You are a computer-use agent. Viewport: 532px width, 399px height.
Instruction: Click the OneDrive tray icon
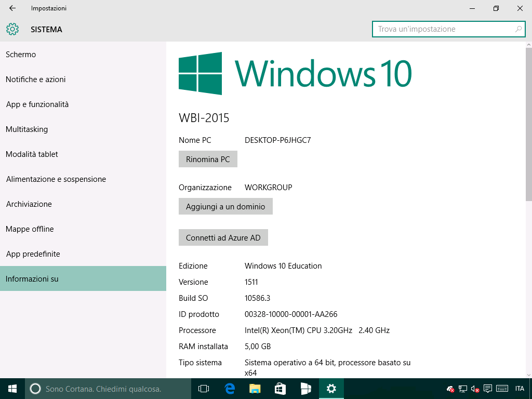click(x=450, y=389)
